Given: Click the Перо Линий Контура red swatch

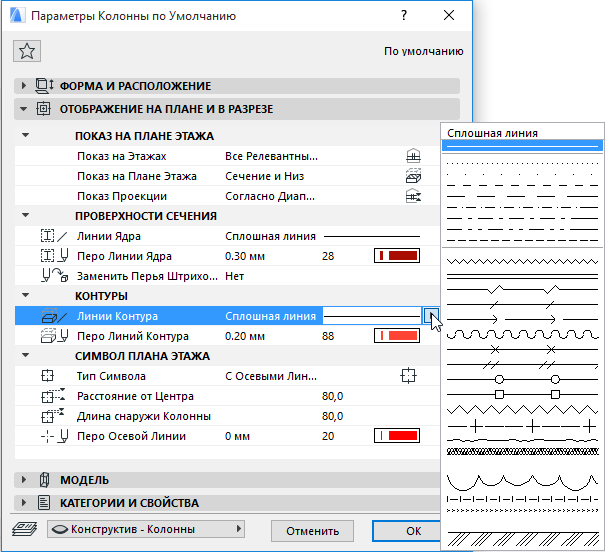Looking at the screenshot, I should [x=397, y=336].
